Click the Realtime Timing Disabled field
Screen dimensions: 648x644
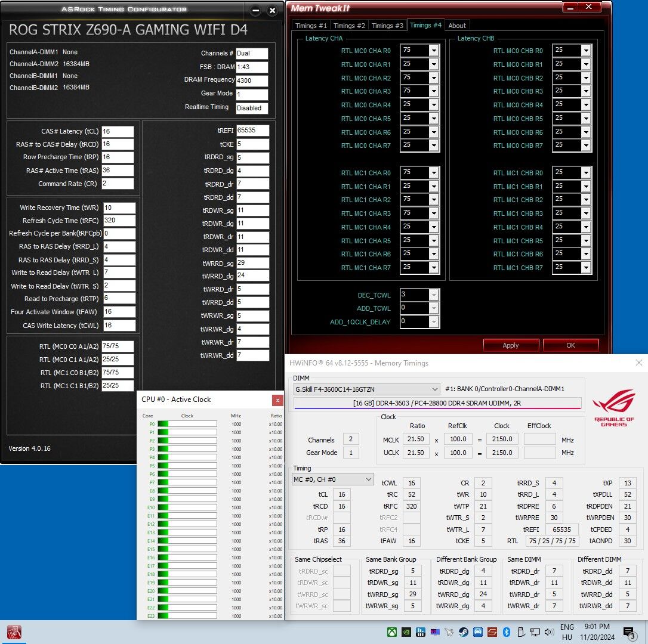[252, 108]
